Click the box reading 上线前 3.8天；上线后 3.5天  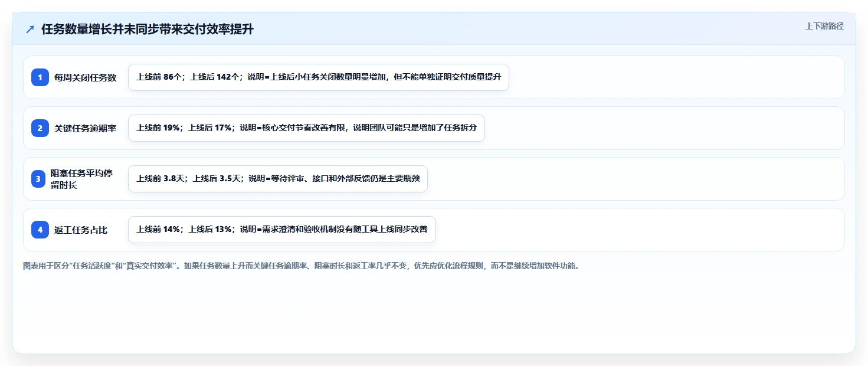pos(278,179)
